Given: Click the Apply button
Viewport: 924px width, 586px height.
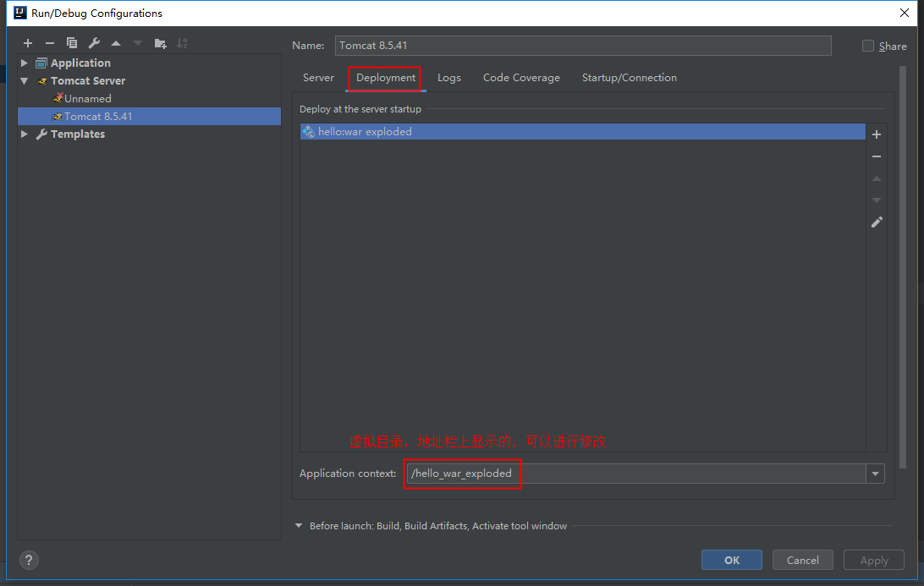Looking at the screenshot, I should tap(874, 560).
